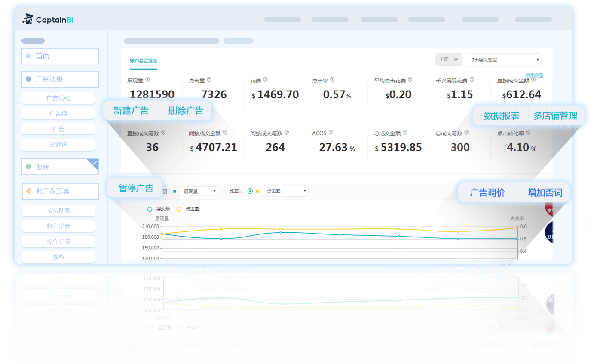Screen dimensions: 591x364
Task: Click help icon next to 千次展现花费
Action: click(472, 80)
